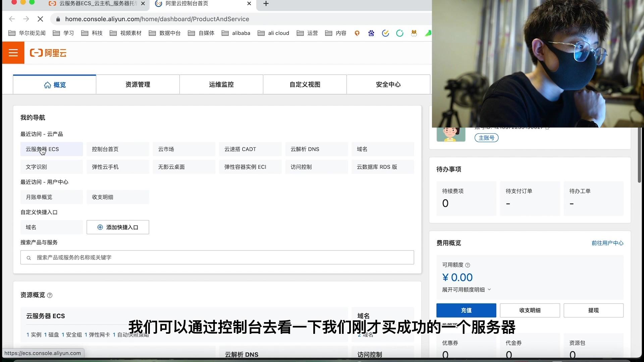This screenshot has height=362, width=644.
Task: Open the 运营 bookmark folder
Action: tap(308, 33)
